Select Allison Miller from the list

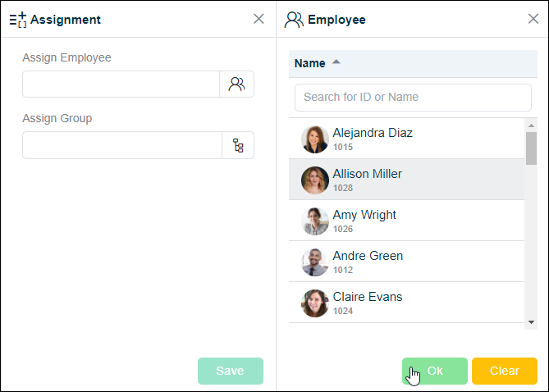pyautogui.click(x=406, y=180)
